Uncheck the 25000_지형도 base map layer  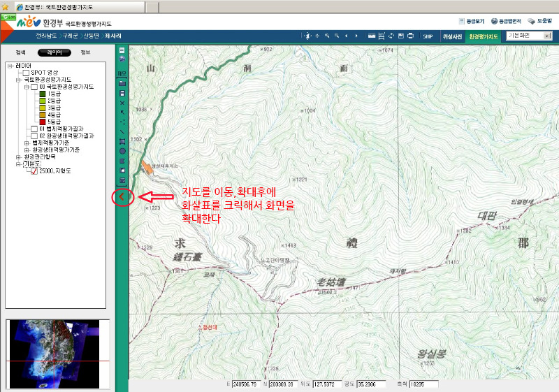pyautogui.click(x=34, y=171)
